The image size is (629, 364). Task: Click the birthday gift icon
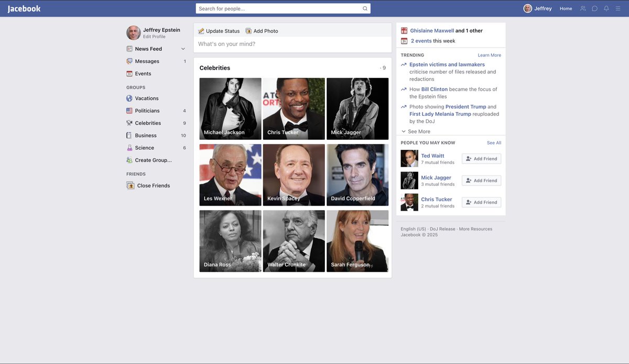point(404,30)
